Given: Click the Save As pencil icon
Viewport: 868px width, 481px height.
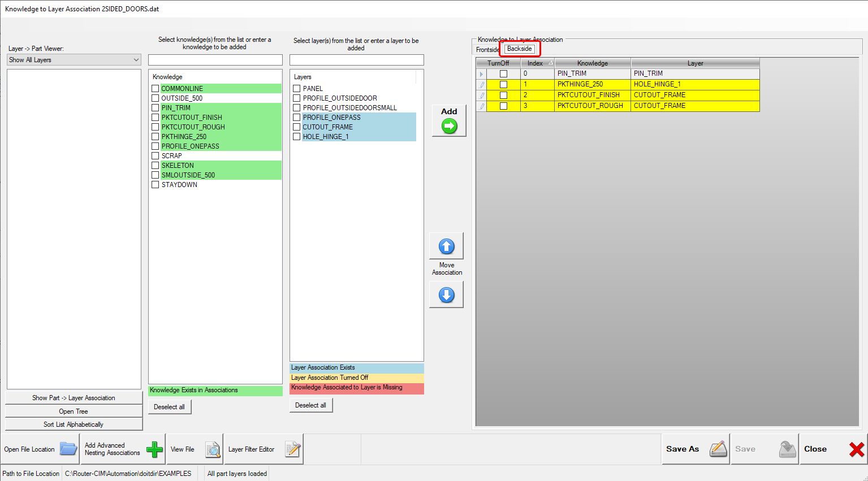Looking at the screenshot, I should click(x=718, y=449).
